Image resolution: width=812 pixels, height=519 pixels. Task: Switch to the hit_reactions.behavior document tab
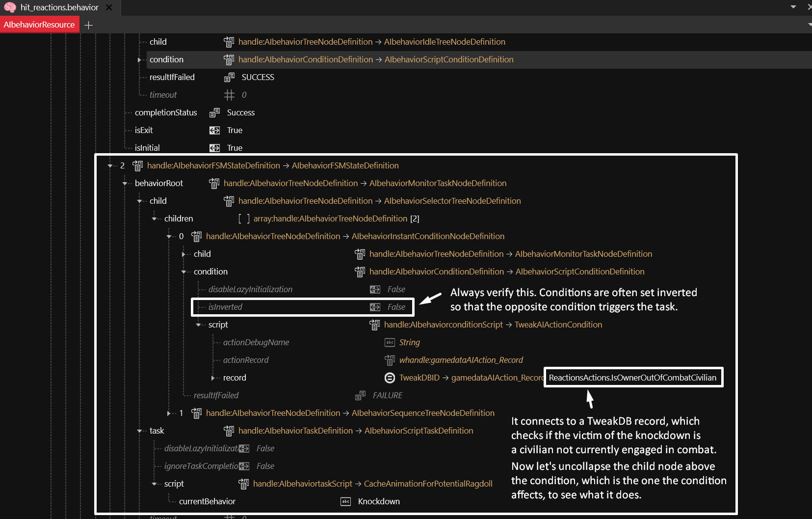pos(59,7)
